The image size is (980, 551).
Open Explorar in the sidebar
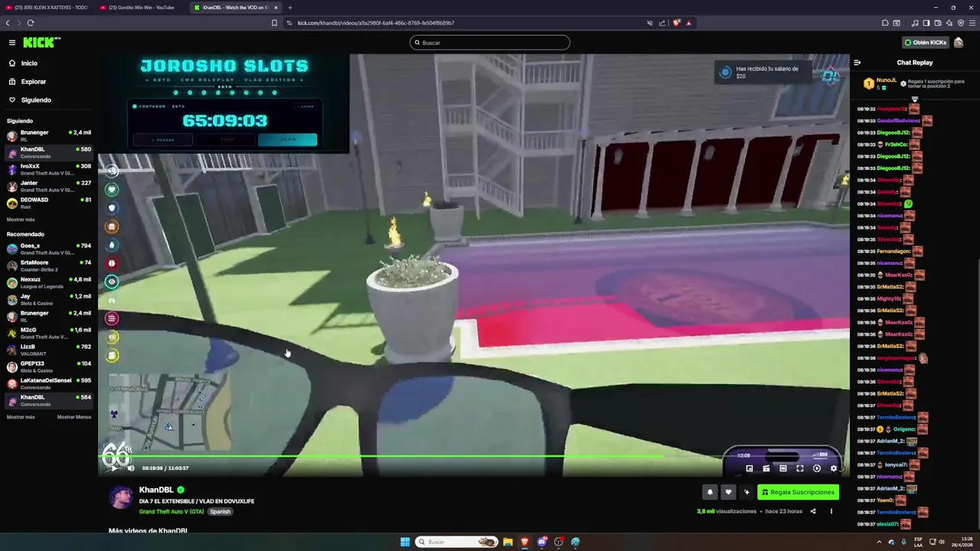coord(33,82)
